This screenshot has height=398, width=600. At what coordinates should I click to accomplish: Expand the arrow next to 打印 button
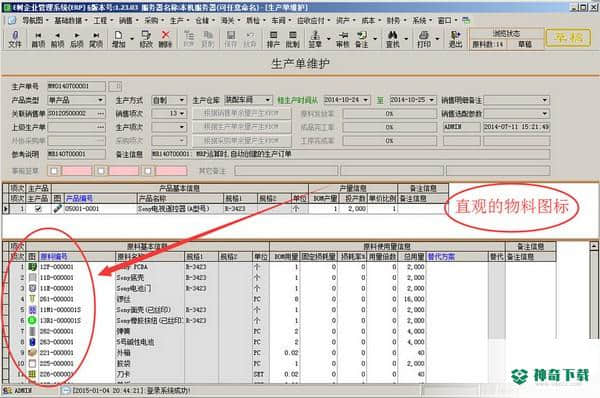click(437, 39)
